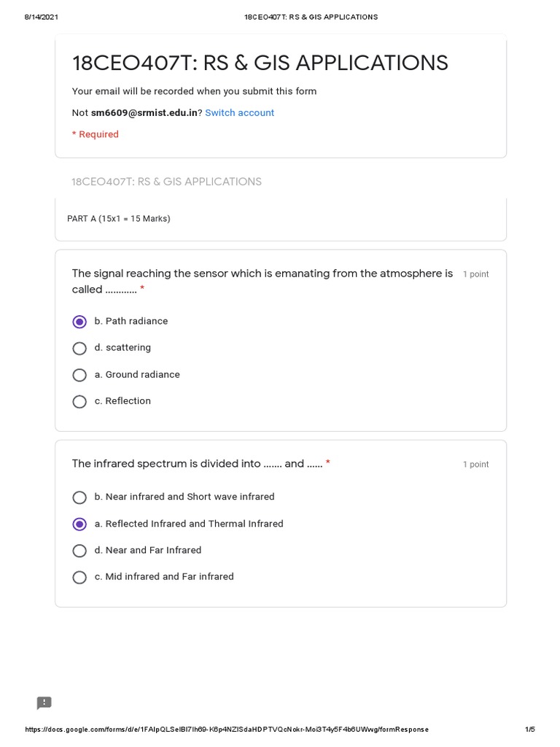Click the page header title at top center
The width and height of the screenshot is (560, 747).
click(311, 17)
